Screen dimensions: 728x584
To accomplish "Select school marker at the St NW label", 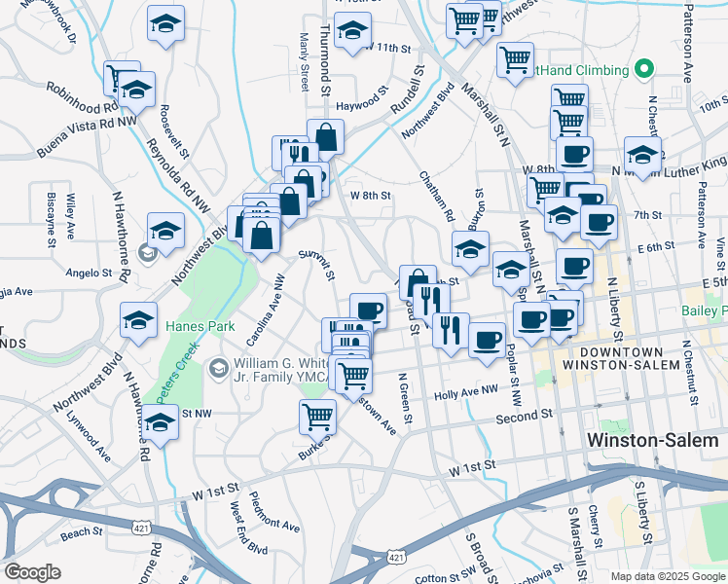I will coord(160,422).
